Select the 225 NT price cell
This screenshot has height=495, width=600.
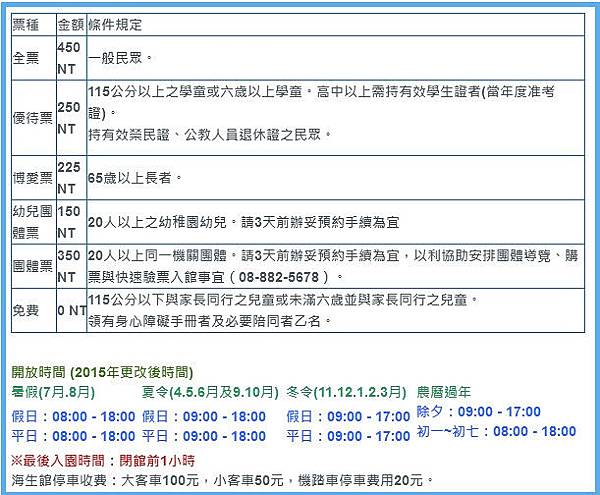[71, 177]
